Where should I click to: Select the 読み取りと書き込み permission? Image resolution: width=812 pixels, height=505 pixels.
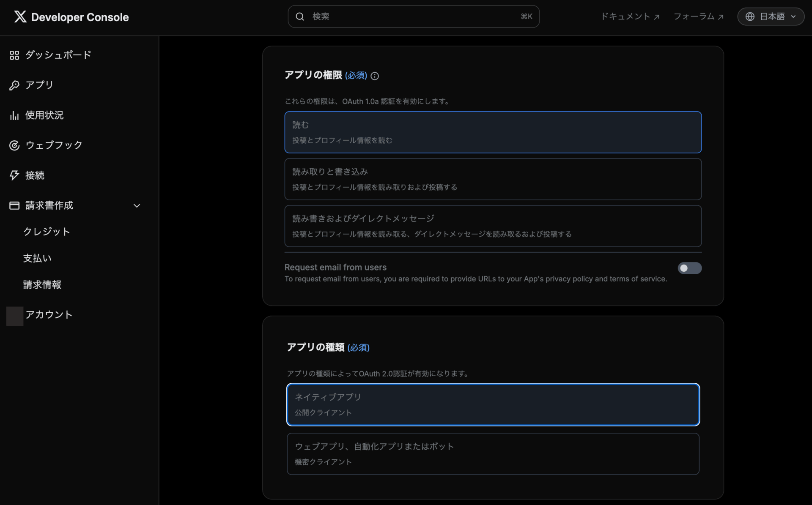(492, 179)
